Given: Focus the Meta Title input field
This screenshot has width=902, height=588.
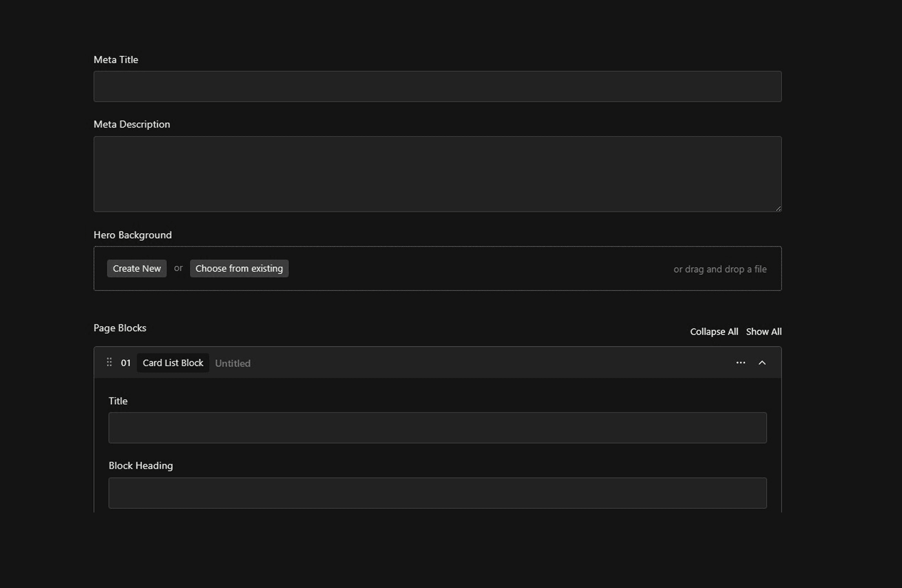Looking at the screenshot, I should (x=437, y=86).
